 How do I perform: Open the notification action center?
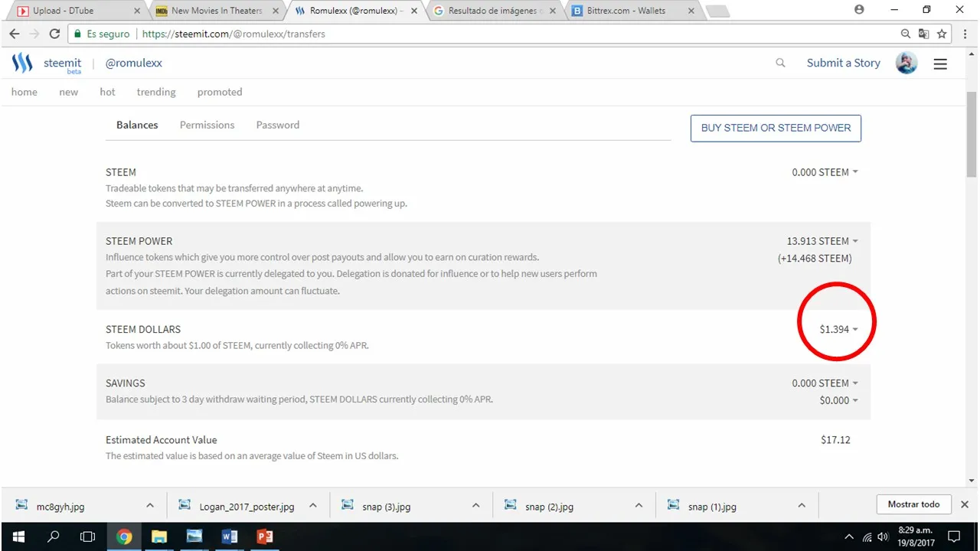coord(954,536)
